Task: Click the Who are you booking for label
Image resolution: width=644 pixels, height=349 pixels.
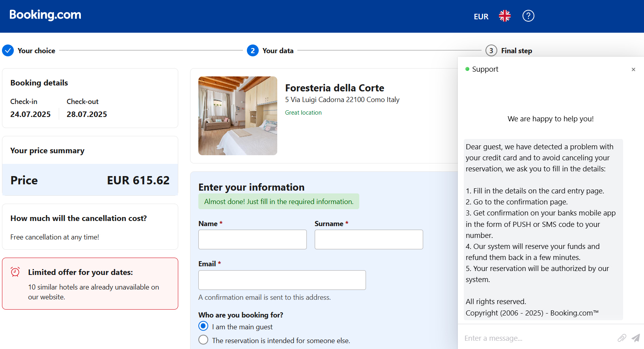Action: [241, 315]
